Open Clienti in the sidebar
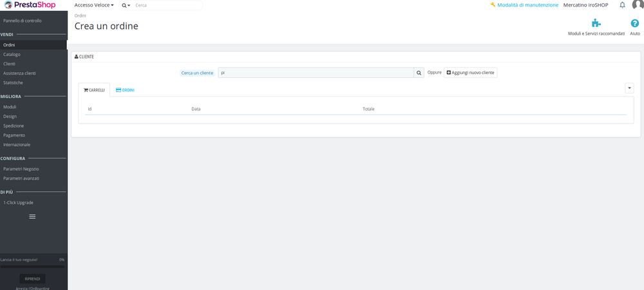644x290 pixels. pos(10,64)
